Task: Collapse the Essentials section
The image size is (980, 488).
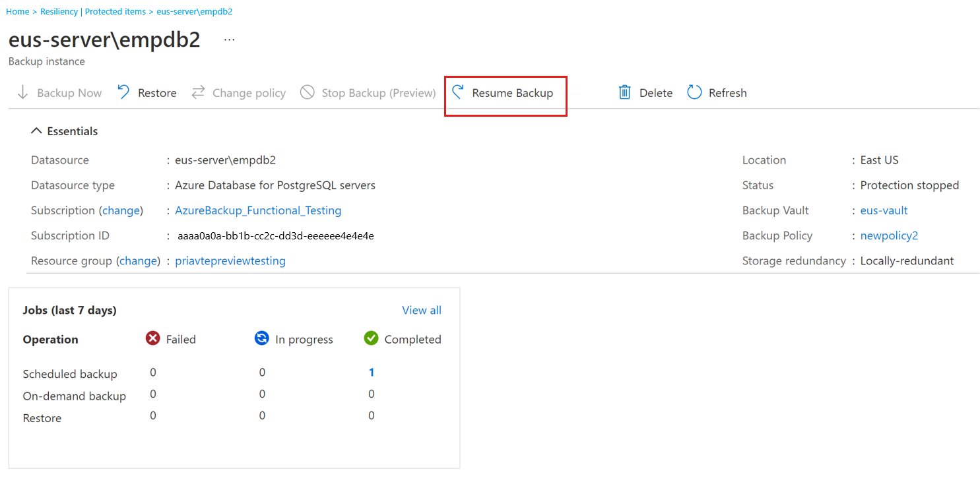Action: pyautogui.click(x=36, y=131)
